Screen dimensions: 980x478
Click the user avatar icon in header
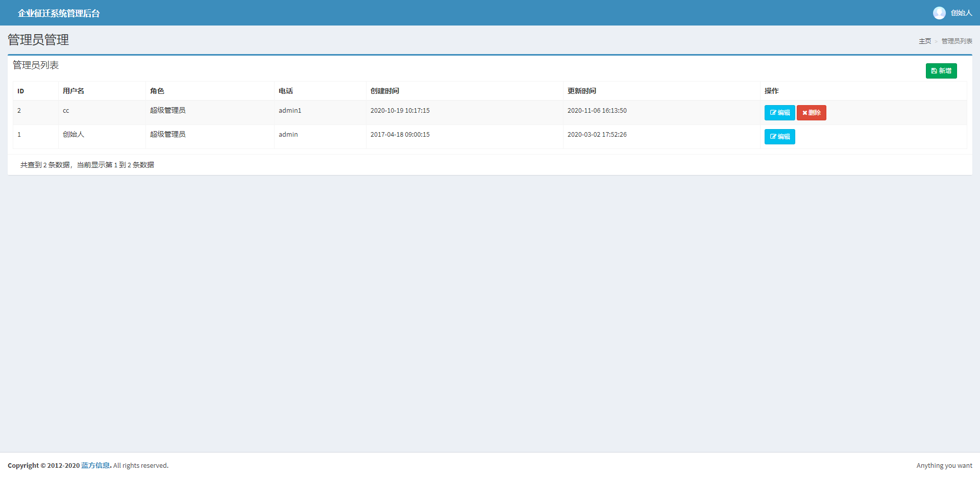(x=939, y=13)
